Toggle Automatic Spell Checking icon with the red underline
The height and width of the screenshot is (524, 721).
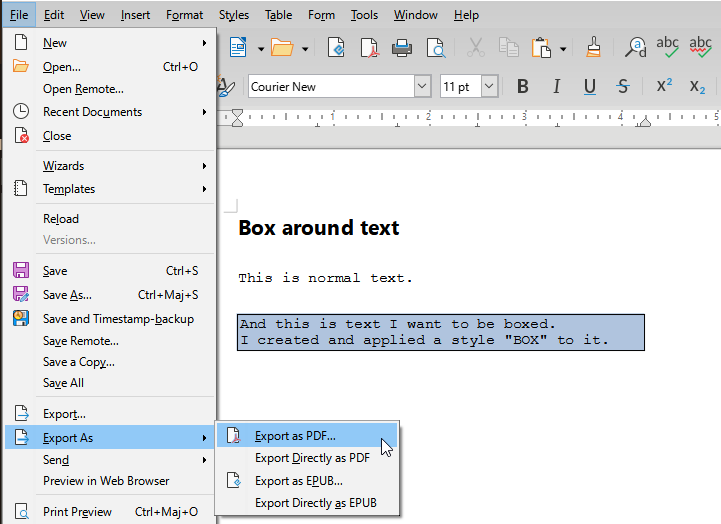click(700, 48)
